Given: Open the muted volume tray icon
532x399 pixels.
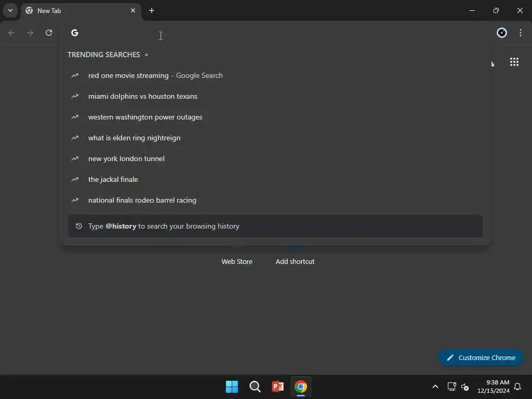Looking at the screenshot, I should [x=465, y=387].
